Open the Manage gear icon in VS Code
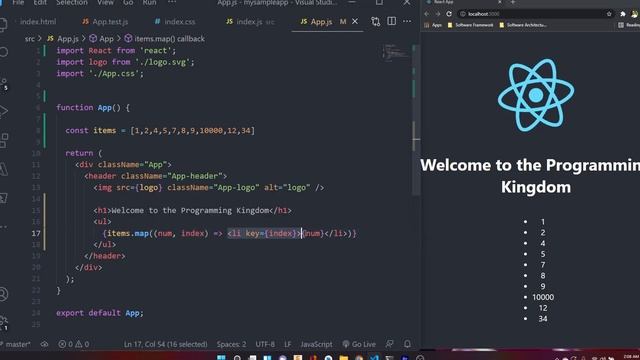Viewport: 640px width, 360px height. click(x=4, y=322)
